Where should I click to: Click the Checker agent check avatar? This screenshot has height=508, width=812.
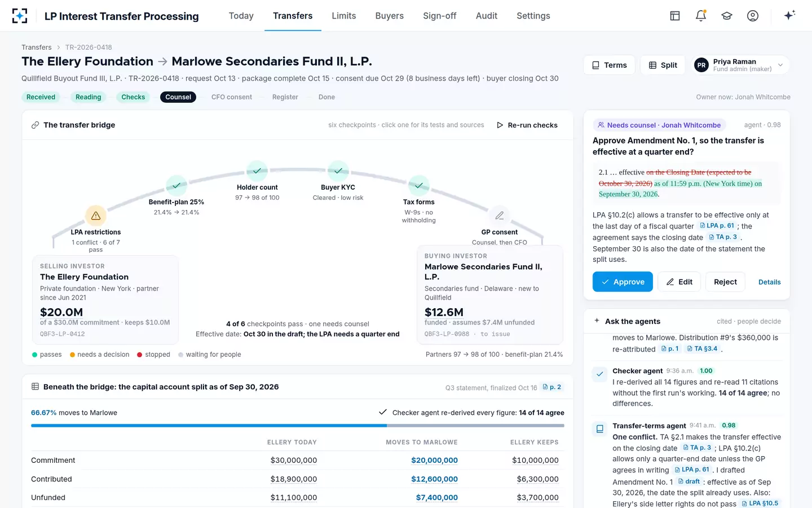(600, 374)
